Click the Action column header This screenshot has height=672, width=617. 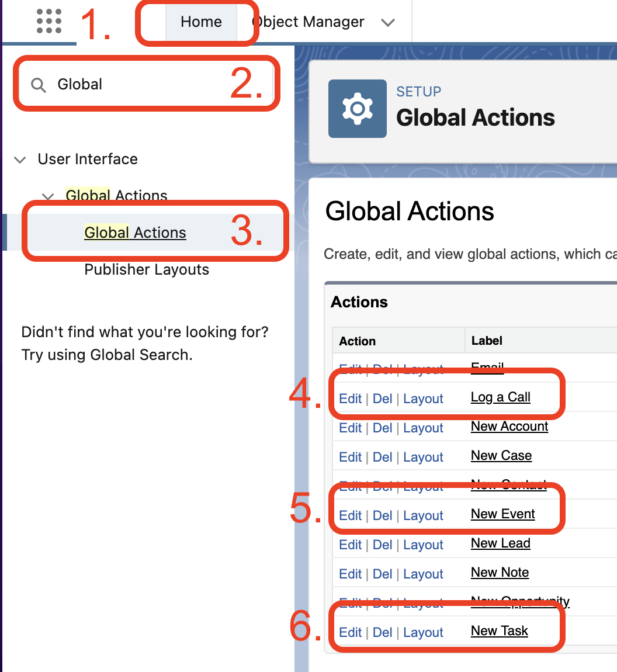(x=358, y=341)
